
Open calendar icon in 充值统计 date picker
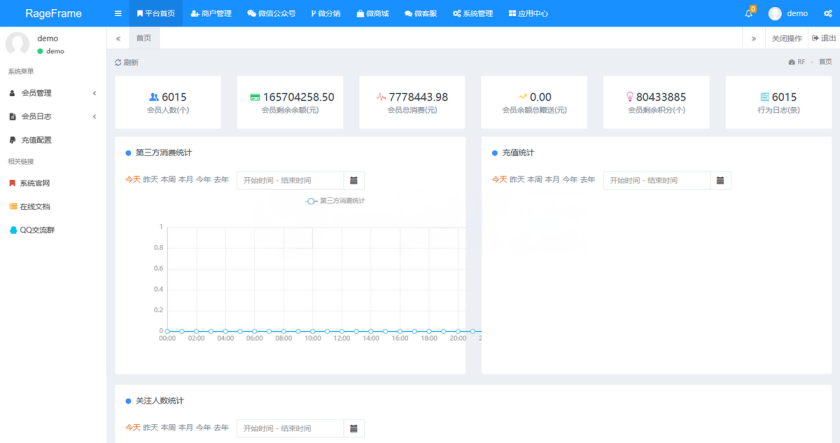pyautogui.click(x=720, y=181)
